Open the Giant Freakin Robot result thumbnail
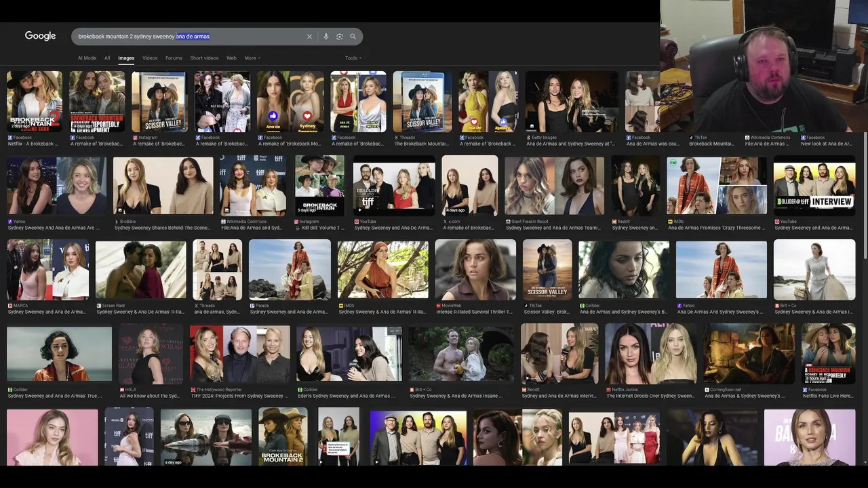868x488 pixels. click(555, 186)
